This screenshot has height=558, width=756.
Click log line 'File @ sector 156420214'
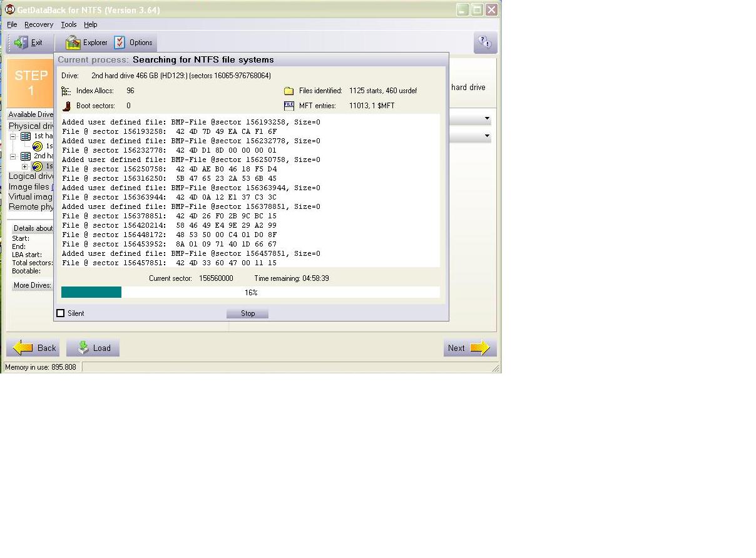point(169,225)
